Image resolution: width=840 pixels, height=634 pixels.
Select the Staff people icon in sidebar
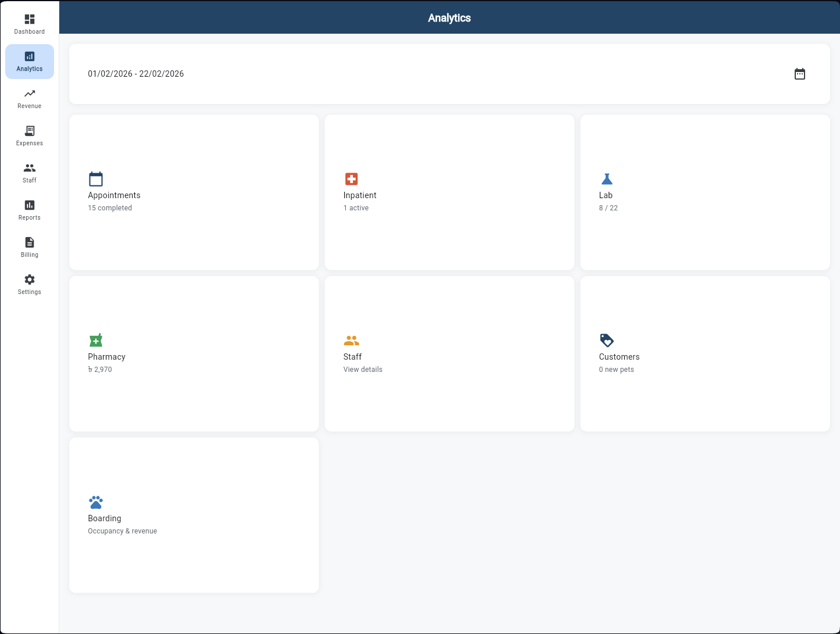click(29, 168)
